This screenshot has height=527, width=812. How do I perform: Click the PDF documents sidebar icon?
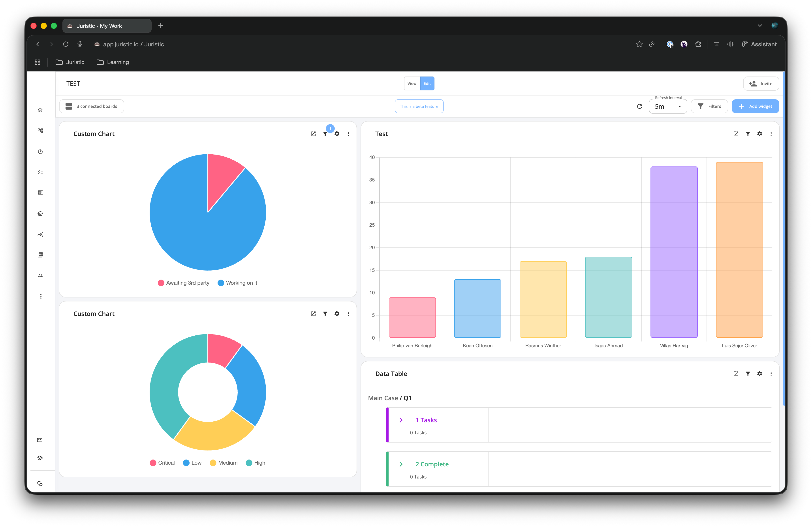point(40,255)
